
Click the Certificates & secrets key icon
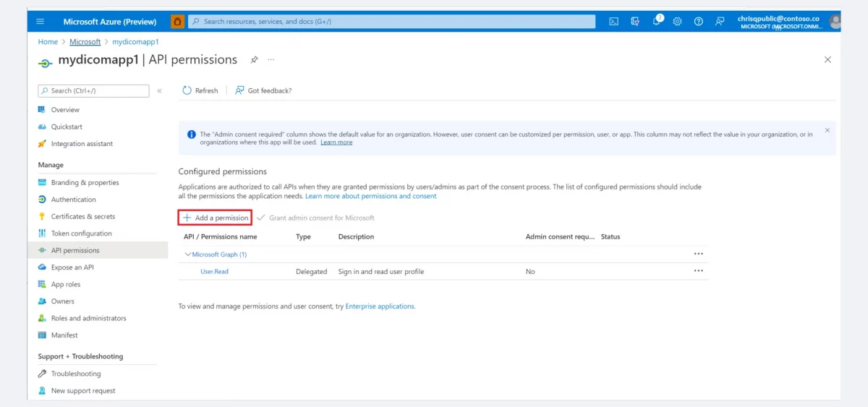(x=42, y=217)
